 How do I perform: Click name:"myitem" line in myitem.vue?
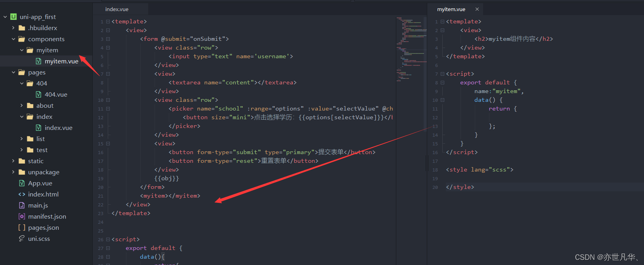499,91
